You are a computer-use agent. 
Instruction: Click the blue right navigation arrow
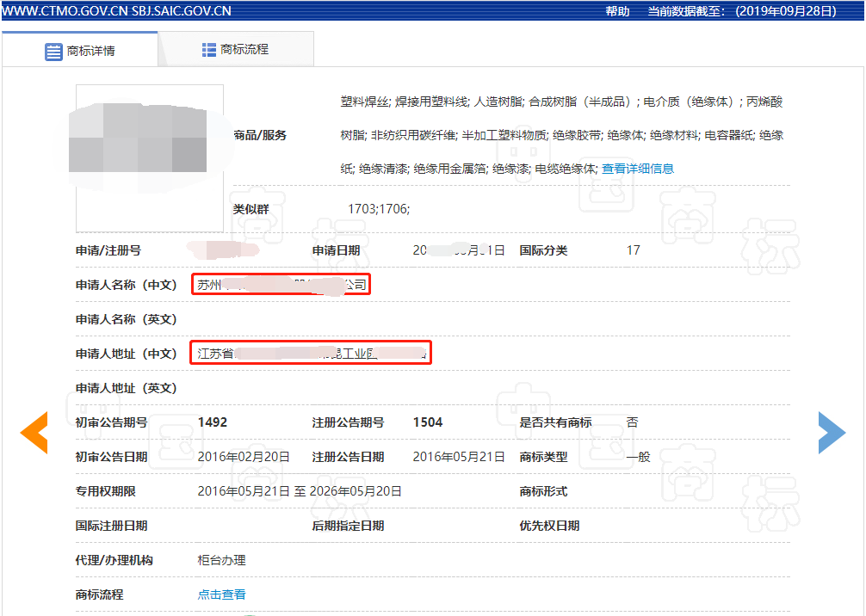pos(832,433)
